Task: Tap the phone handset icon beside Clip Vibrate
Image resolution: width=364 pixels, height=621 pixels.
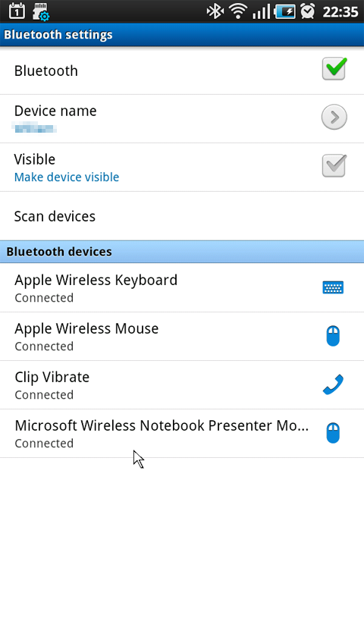Action: pos(333,384)
